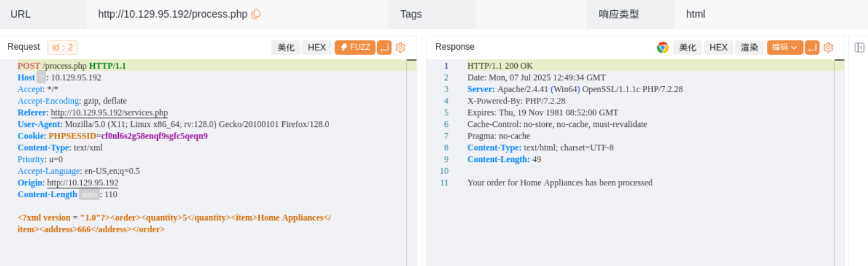The image size is (868, 266).
Task: Collapse the right side panel icon
Action: pos(859,47)
